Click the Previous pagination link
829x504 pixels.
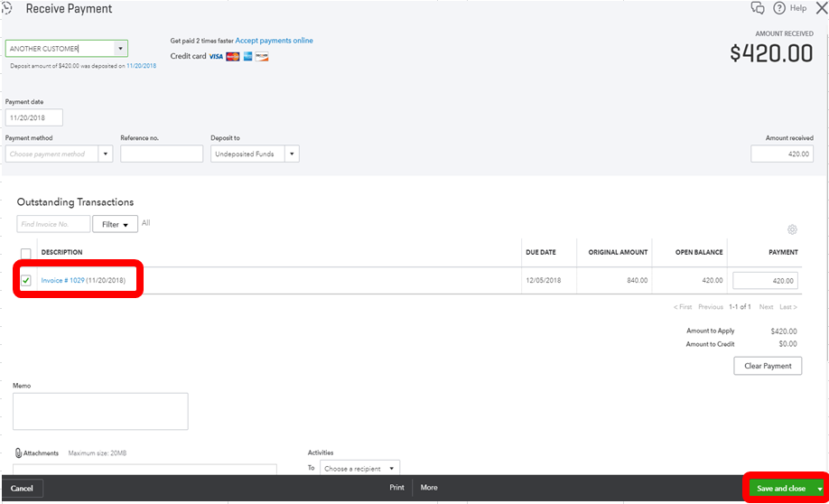(711, 307)
